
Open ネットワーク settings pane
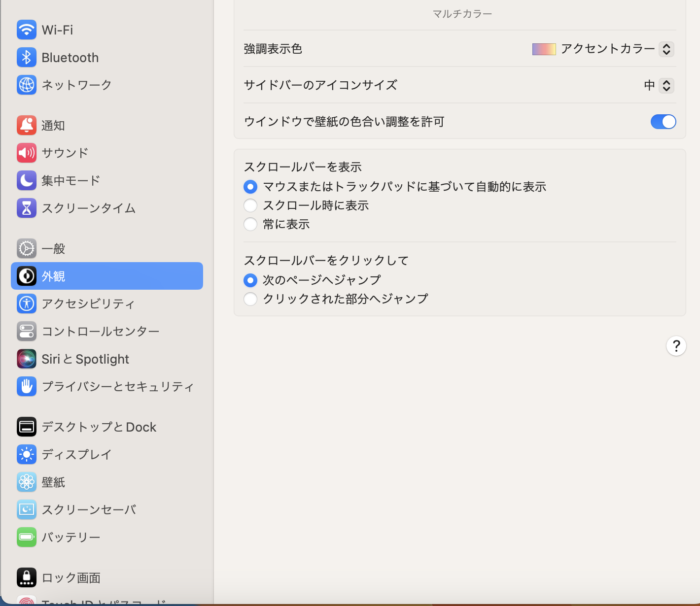click(107, 85)
